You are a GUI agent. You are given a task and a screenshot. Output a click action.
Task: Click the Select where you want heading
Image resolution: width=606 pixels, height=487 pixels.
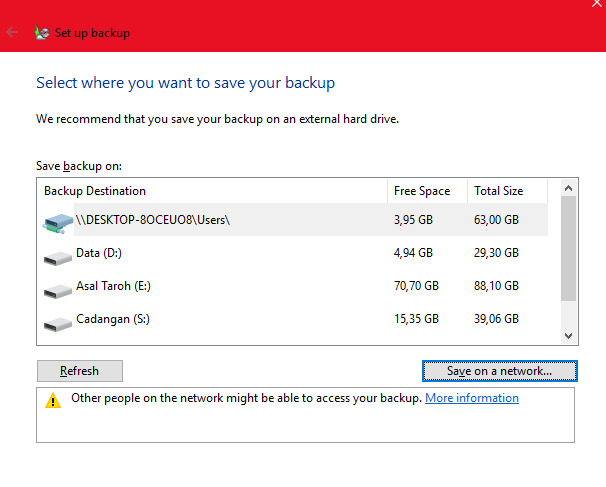(186, 83)
